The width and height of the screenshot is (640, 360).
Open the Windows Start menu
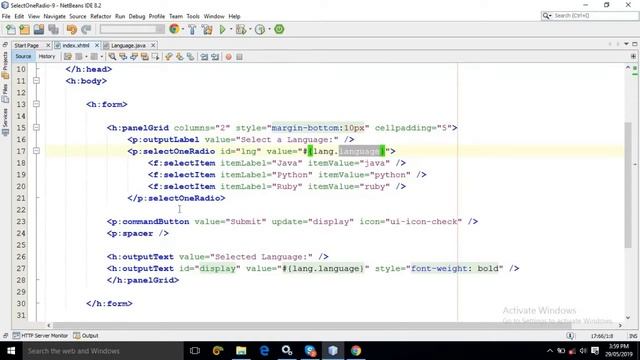tap(11, 351)
